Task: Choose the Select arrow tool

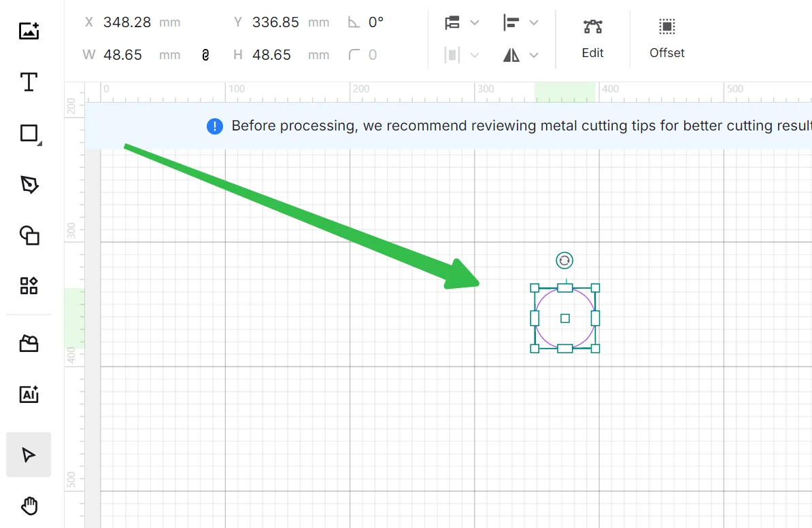Action: tap(29, 455)
